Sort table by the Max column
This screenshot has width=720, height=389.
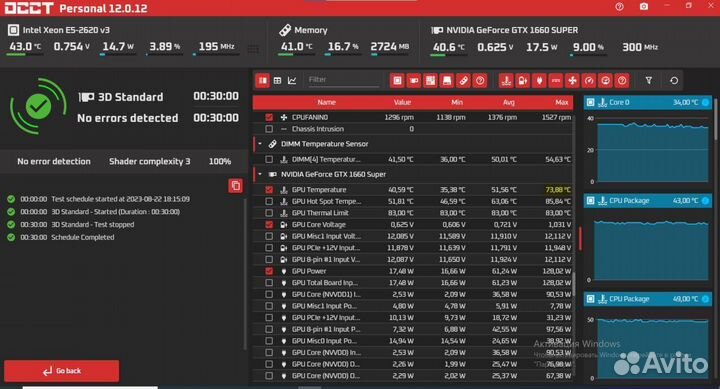click(x=562, y=102)
